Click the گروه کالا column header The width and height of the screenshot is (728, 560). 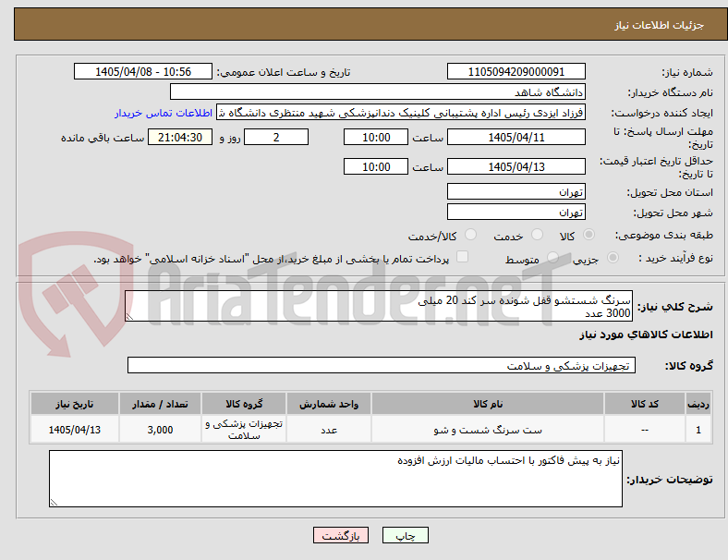pyautogui.click(x=244, y=404)
